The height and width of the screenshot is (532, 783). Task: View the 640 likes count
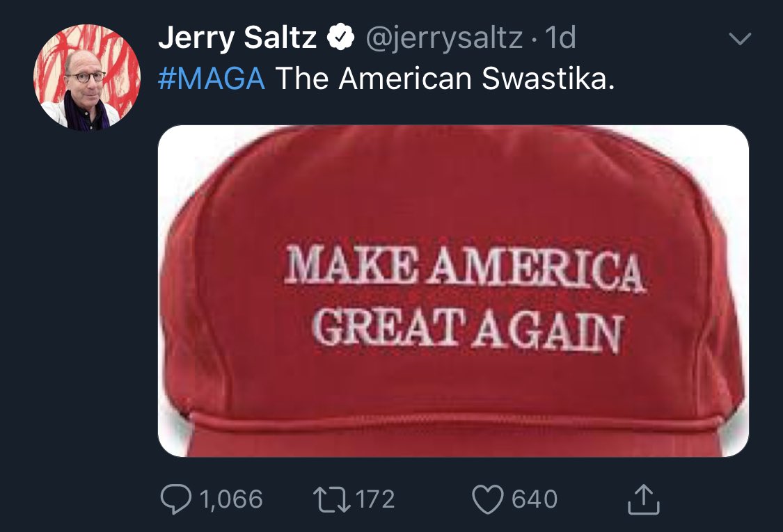(x=535, y=499)
